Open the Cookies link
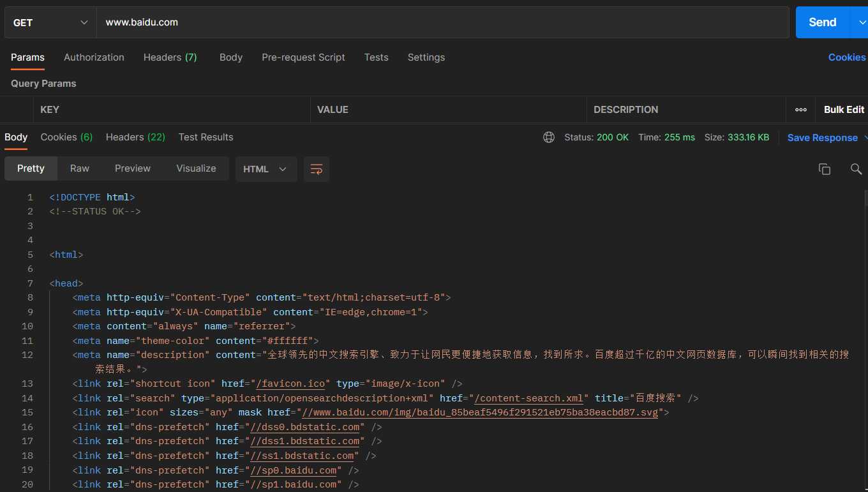 tap(847, 57)
